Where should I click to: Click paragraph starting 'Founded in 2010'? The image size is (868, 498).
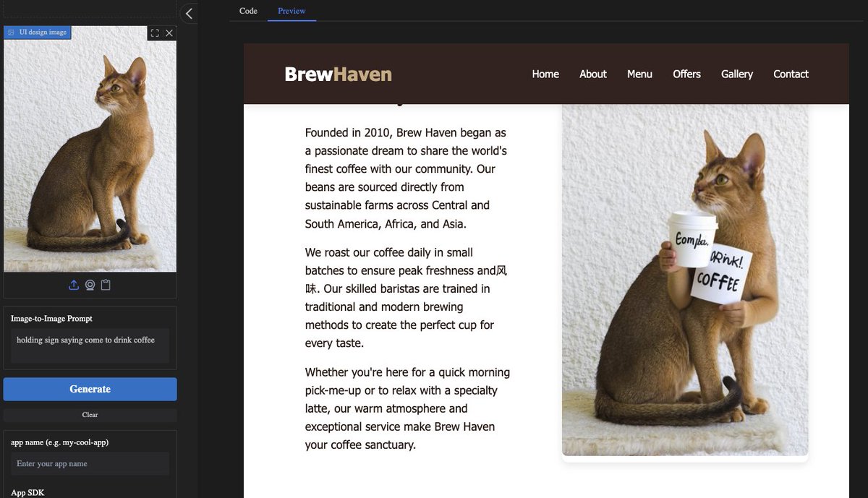point(407,178)
